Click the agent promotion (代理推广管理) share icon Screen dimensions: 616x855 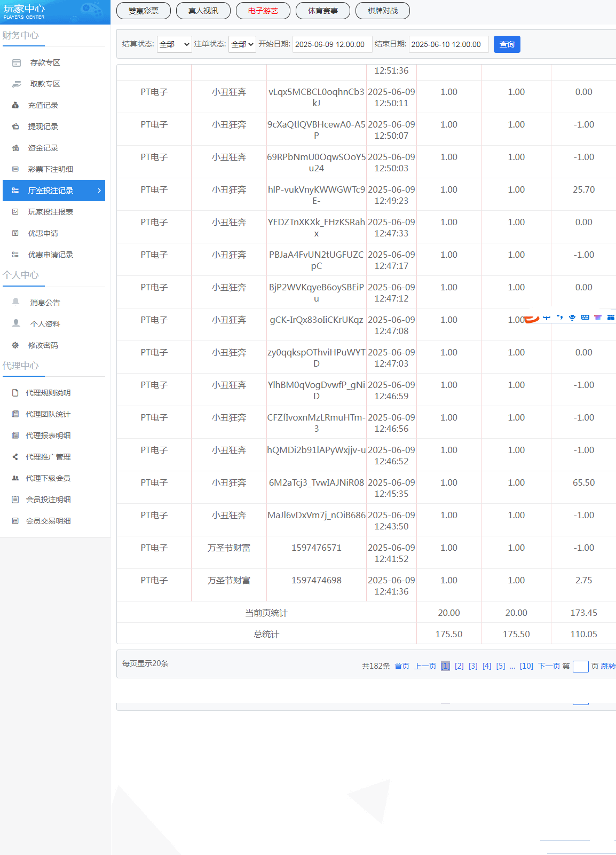15,457
